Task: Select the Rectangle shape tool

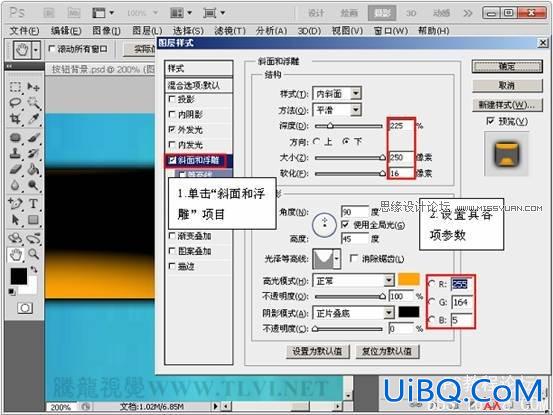Action: pos(34,220)
